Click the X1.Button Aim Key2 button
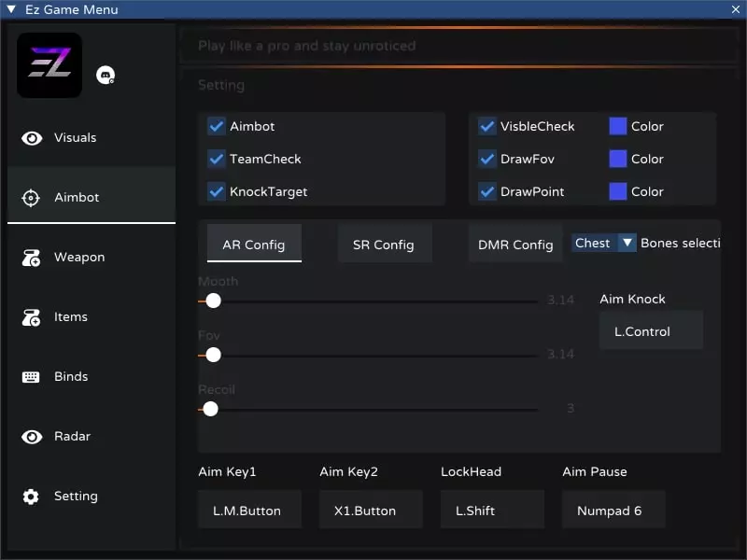Viewport: 747px width, 560px height. pos(371,510)
